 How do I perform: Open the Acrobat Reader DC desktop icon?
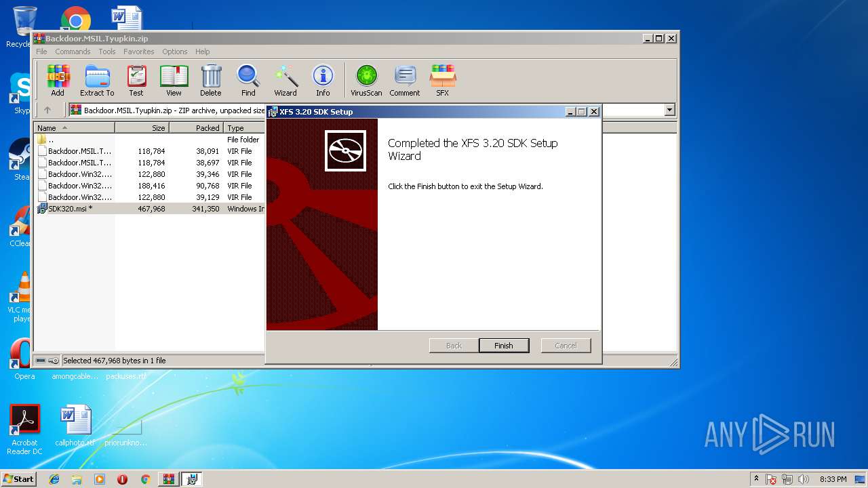[x=25, y=430]
